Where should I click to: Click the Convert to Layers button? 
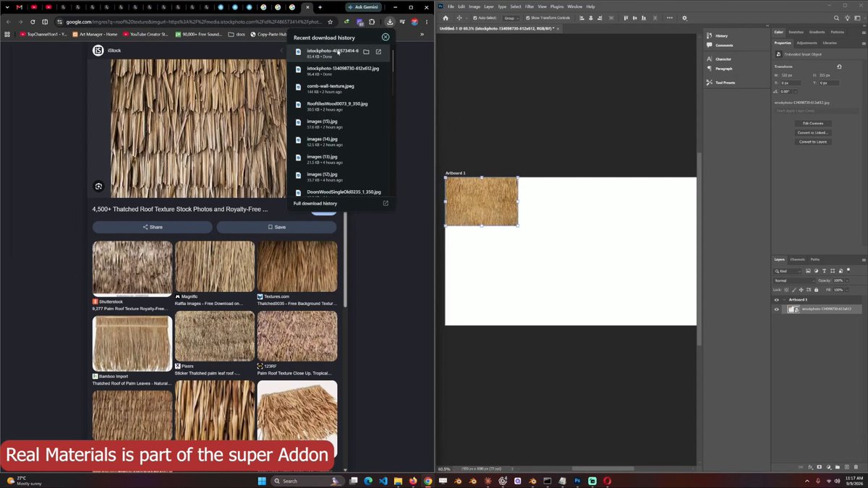[x=813, y=142]
